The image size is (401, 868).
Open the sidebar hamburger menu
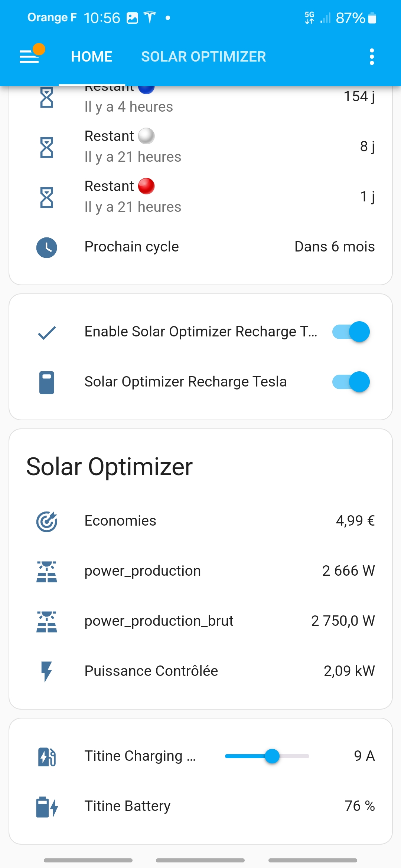point(30,56)
